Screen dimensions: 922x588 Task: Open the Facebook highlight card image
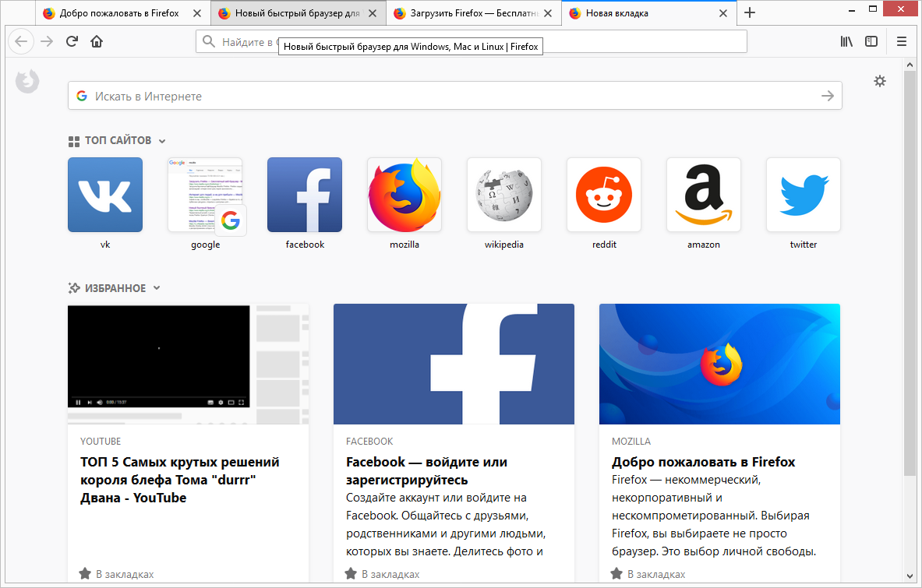454,364
